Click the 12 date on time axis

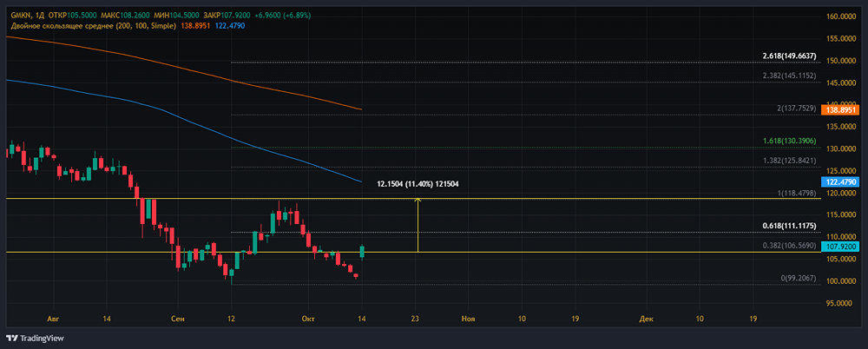(x=232, y=319)
